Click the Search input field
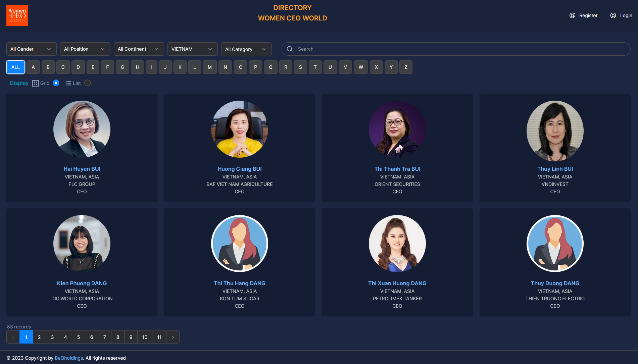 [x=460, y=49]
